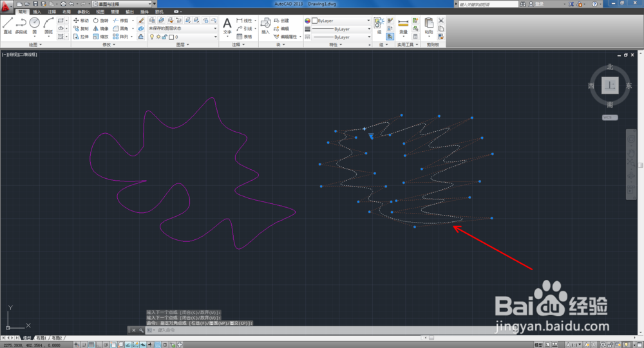Screen dimensions: 644x348
Task: Click the Print icon in quick access toolbar
Action: [x=63, y=4]
